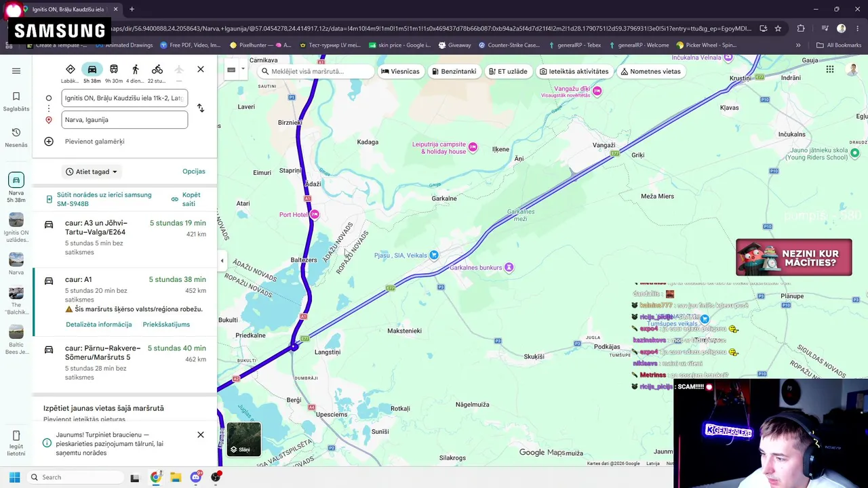This screenshot has width=868, height=488.
Task: Open the Slāņi map layers thumbnail
Action: pos(243,440)
